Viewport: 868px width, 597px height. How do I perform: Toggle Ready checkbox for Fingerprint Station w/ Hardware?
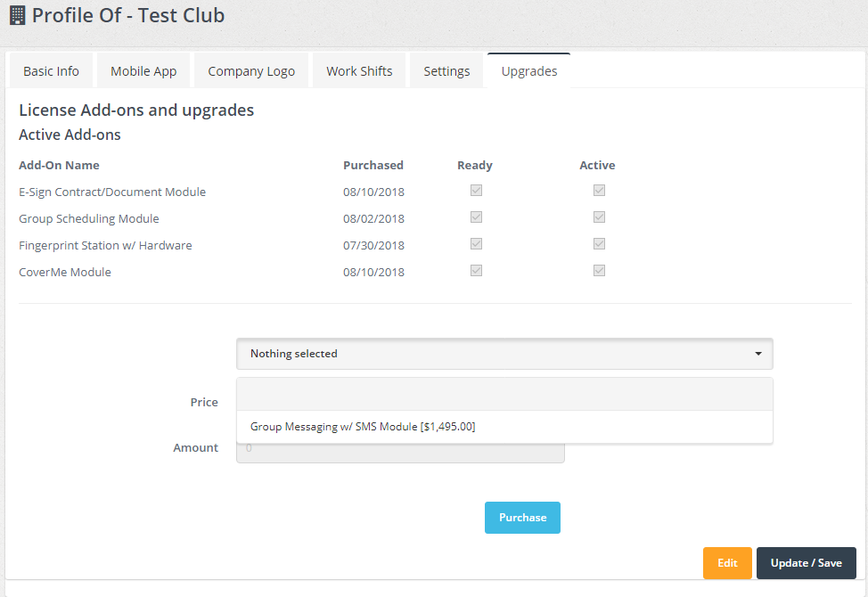pos(477,244)
